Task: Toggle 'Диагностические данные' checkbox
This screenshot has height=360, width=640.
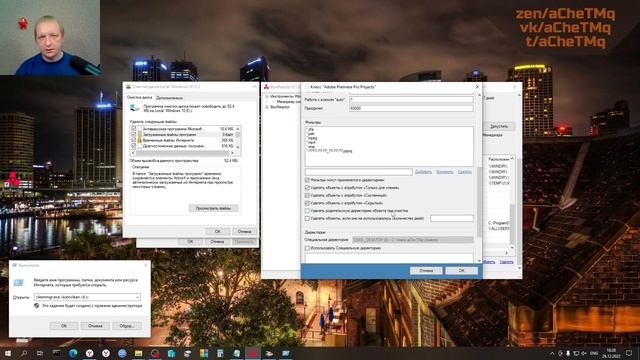Action: 133,146
